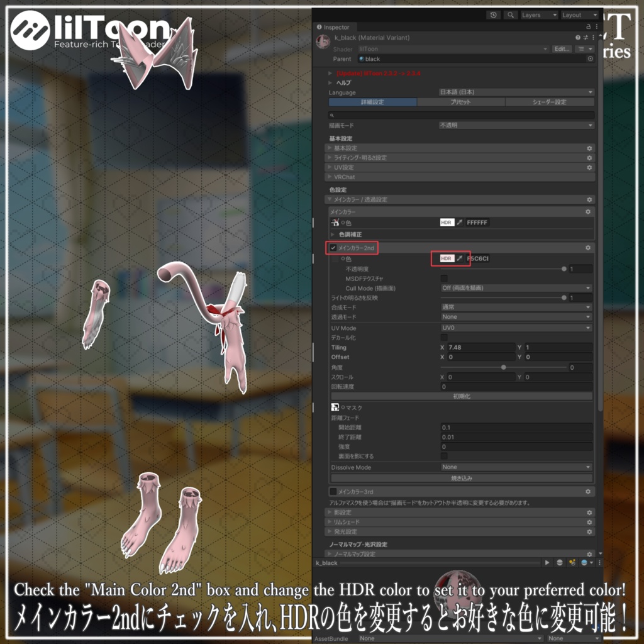Image resolution: width=644 pixels, height=644 pixels.
Task: Toggle the MSDFテクスチャ checkbox
Action: click(444, 279)
